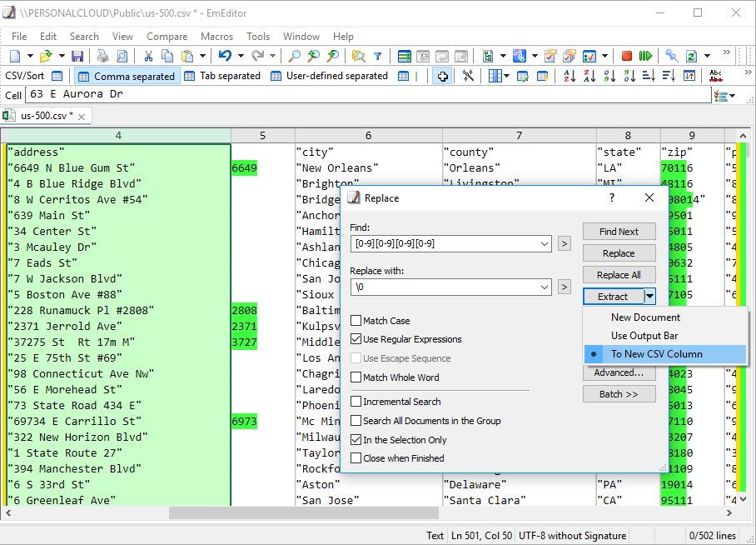This screenshot has width=756, height=545.
Task: Open the Find field history dropdown
Action: [544, 244]
